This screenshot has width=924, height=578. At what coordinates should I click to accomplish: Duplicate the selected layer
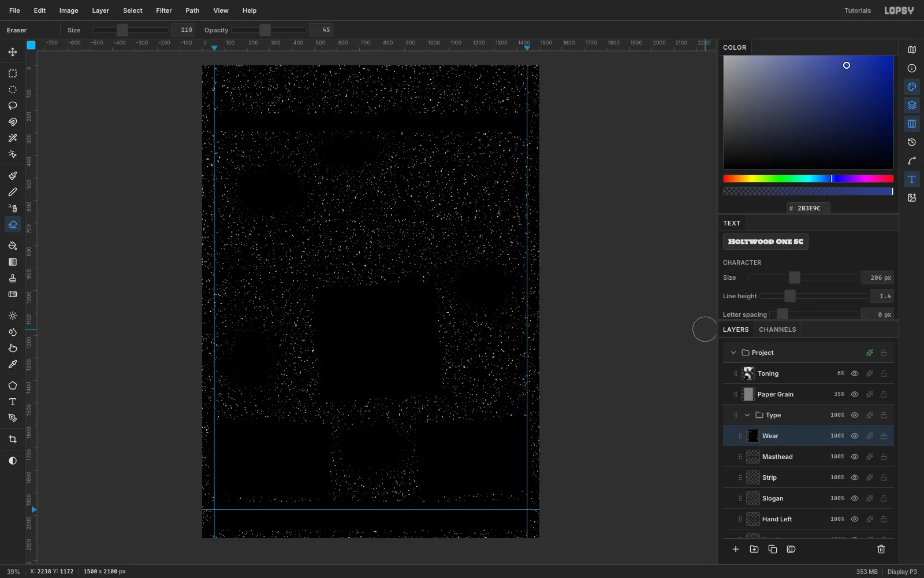[x=773, y=549]
